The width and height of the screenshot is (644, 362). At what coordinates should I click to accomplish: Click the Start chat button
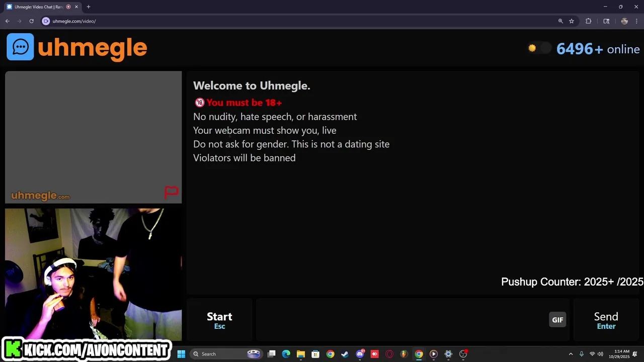219,320
